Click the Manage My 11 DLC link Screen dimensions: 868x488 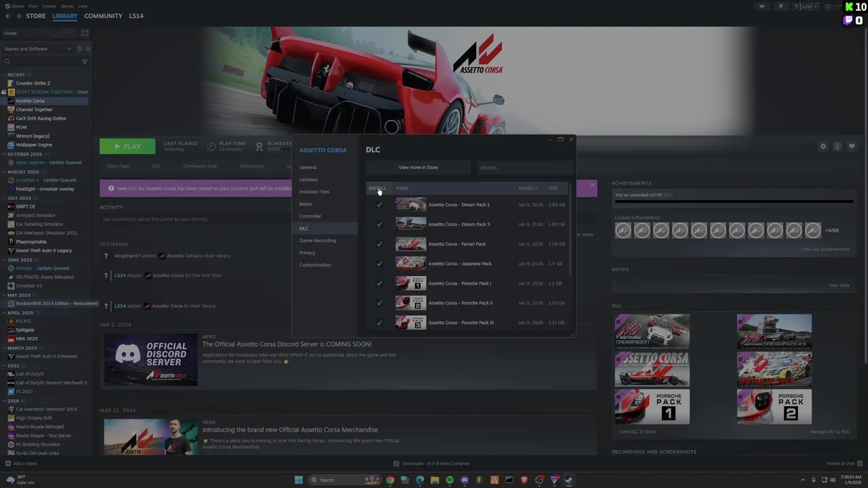pyautogui.click(x=829, y=432)
